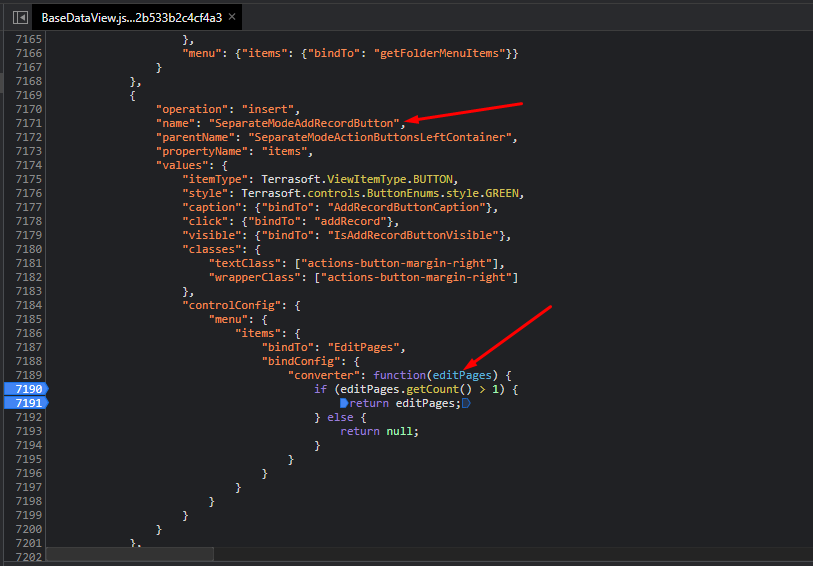Screen dimensions: 813x566
Task: Click the BUTTON enum value
Action: point(435,179)
